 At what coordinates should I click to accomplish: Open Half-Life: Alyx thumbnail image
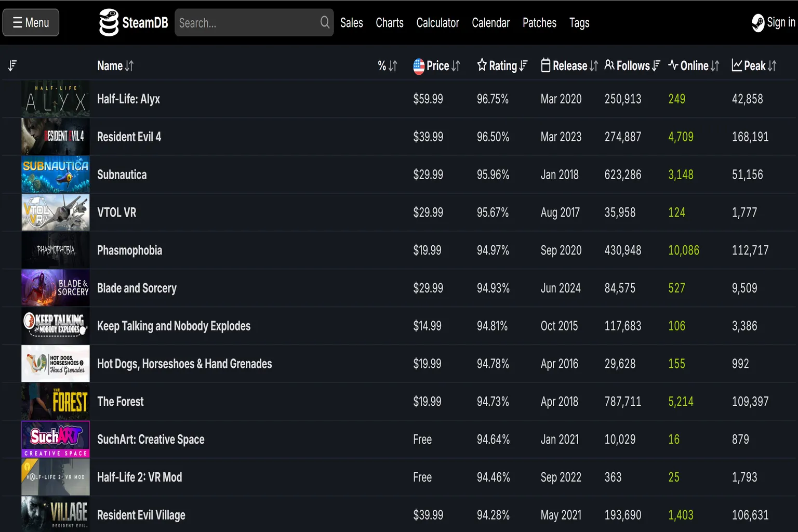click(x=56, y=99)
